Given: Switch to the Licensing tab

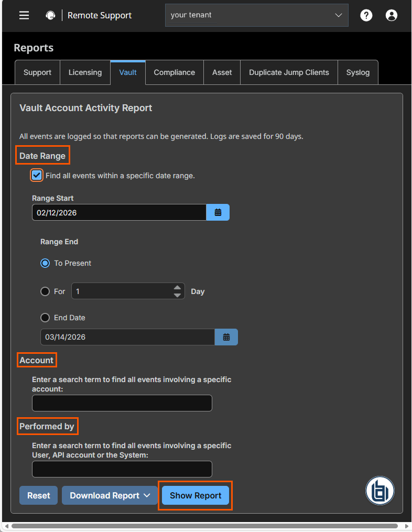Looking at the screenshot, I should point(85,72).
